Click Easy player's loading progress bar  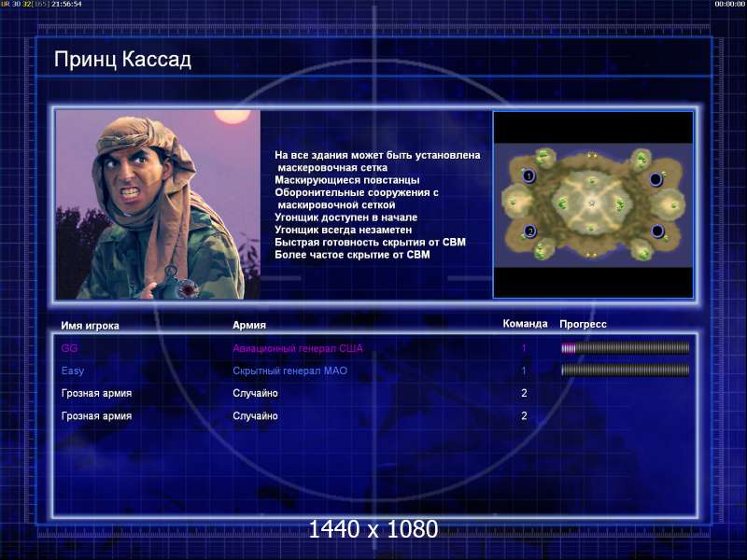pos(625,371)
